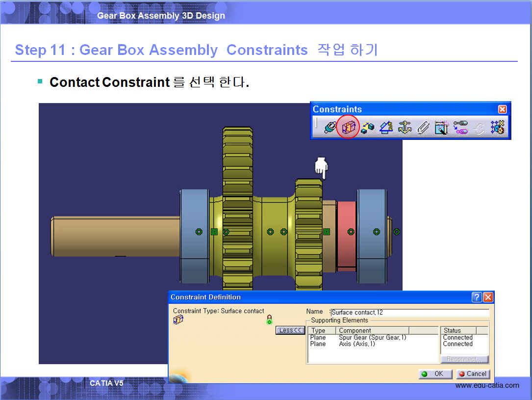Select the Coincidence Constraint tool
Screen dimensions: 532x400
(x=329, y=128)
